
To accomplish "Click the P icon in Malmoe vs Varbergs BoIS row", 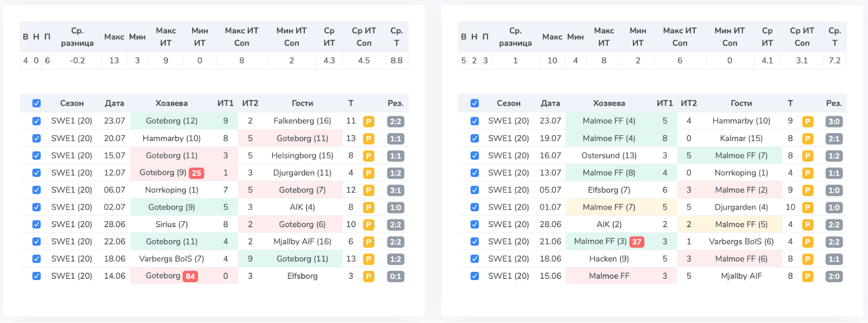I will [808, 242].
